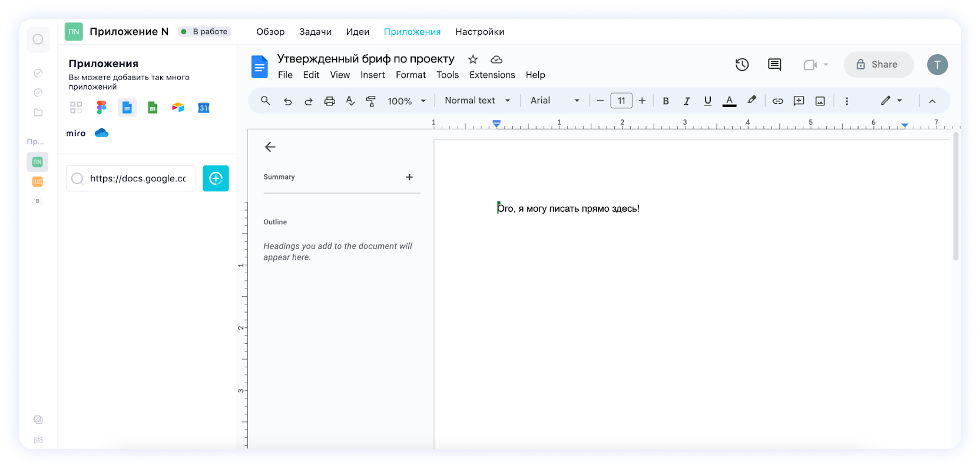Open the 100% zoom dropdown
This screenshot has height=468, width=980.
click(406, 101)
